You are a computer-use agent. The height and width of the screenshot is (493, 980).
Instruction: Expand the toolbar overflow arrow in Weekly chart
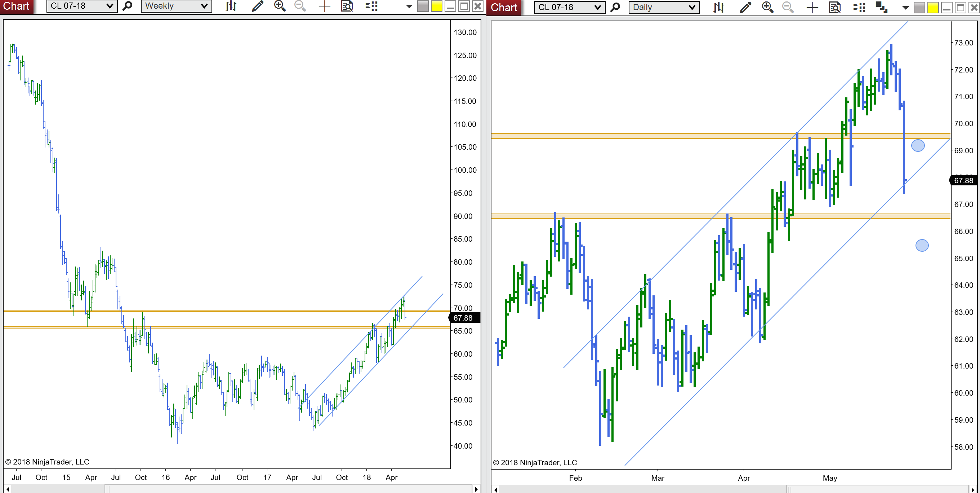pos(409,6)
